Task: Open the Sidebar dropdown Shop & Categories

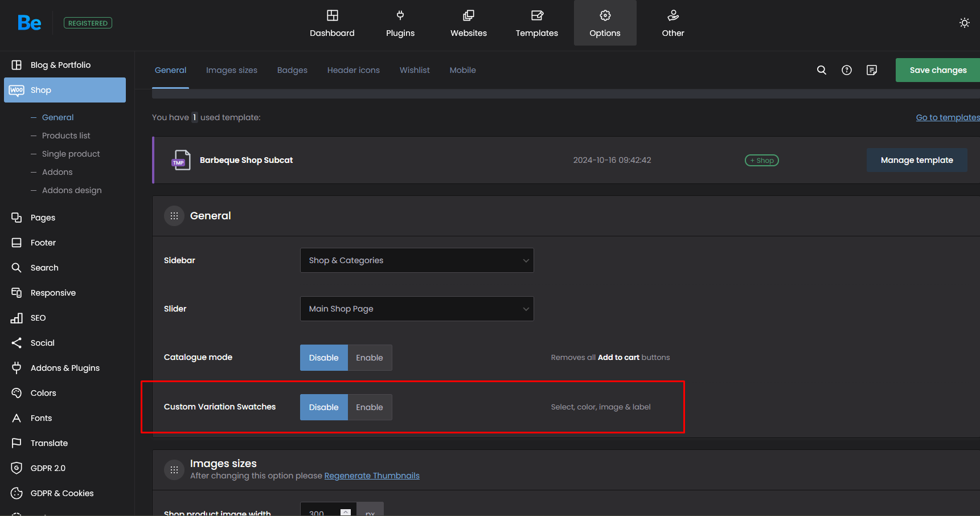Action: pyautogui.click(x=417, y=260)
